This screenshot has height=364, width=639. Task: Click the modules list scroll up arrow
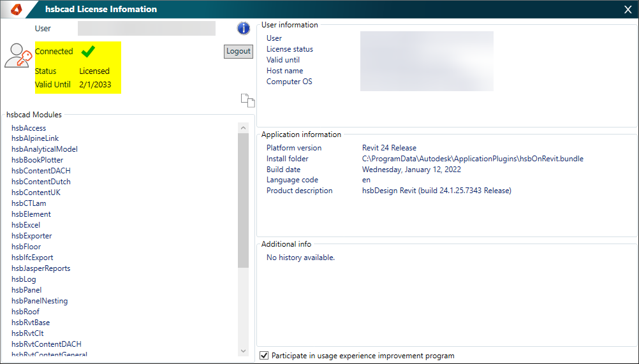pyautogui.click(x=244, y=128)
